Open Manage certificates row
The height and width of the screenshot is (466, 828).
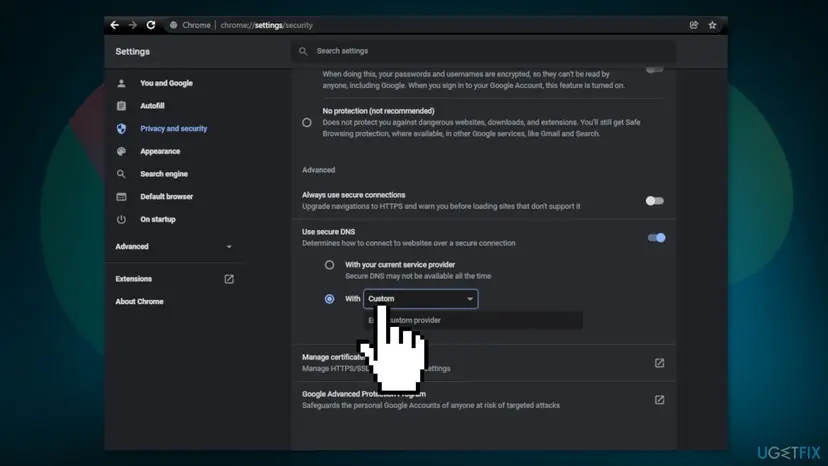(x=483, y=363)
